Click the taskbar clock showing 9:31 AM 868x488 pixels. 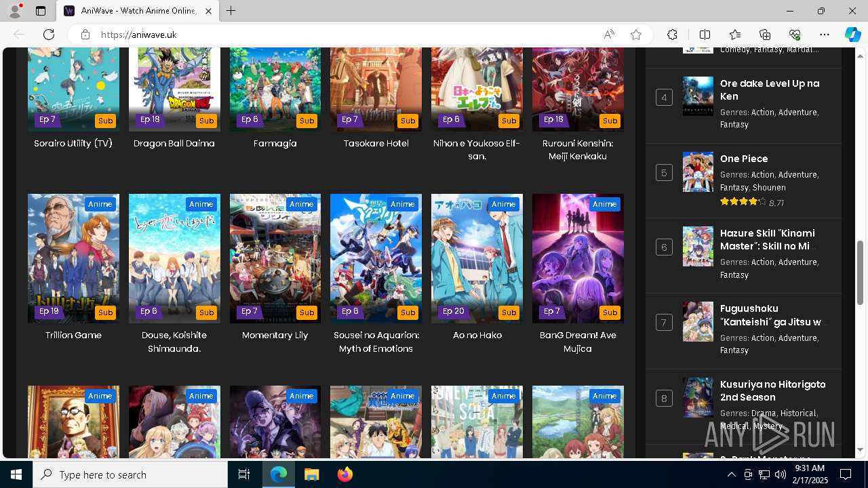(810, 474)
